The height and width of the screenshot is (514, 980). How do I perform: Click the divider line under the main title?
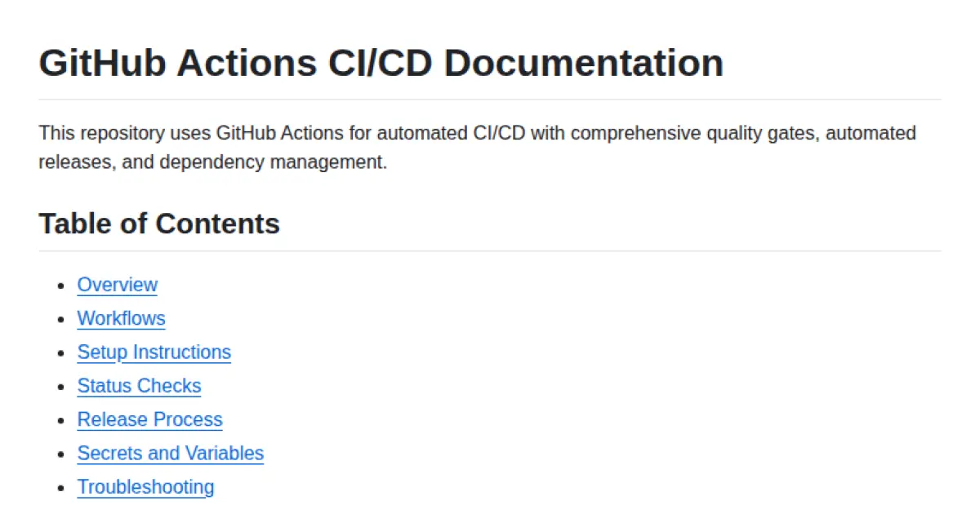[490, 100]
